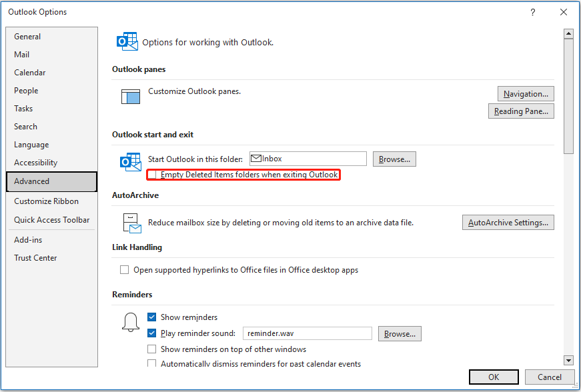Click the Reading Pane... button

tap(521, 111)
